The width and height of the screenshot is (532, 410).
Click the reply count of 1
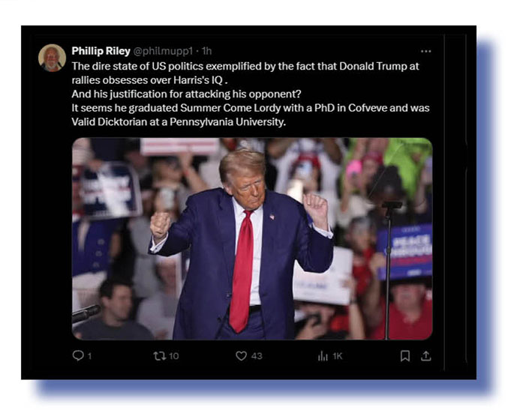89,356
